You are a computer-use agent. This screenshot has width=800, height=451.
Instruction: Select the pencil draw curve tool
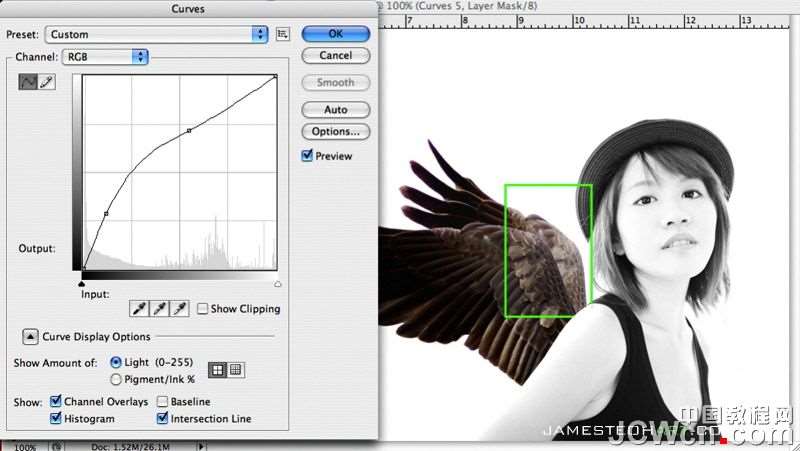[47, 82]
